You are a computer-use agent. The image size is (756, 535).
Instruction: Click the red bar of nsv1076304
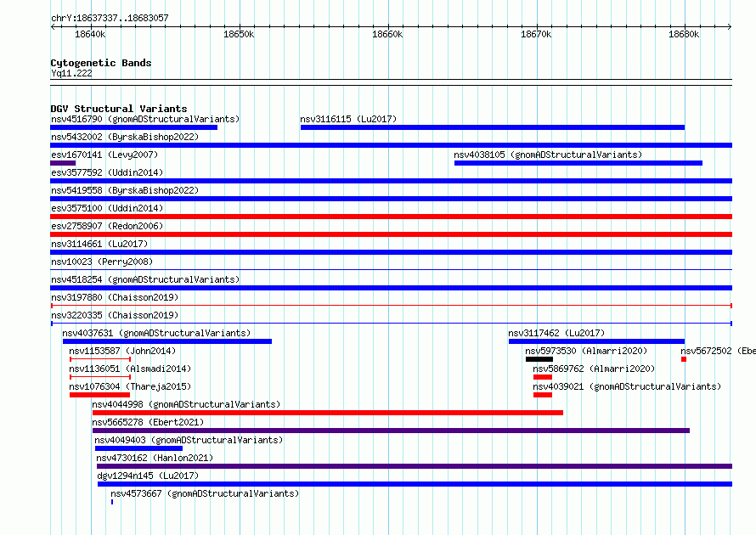coord(99,395)
